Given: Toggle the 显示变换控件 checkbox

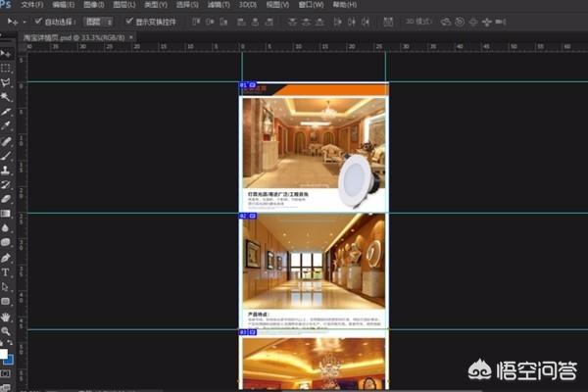Looking at the screenshot, I should [x=129, y=22].
